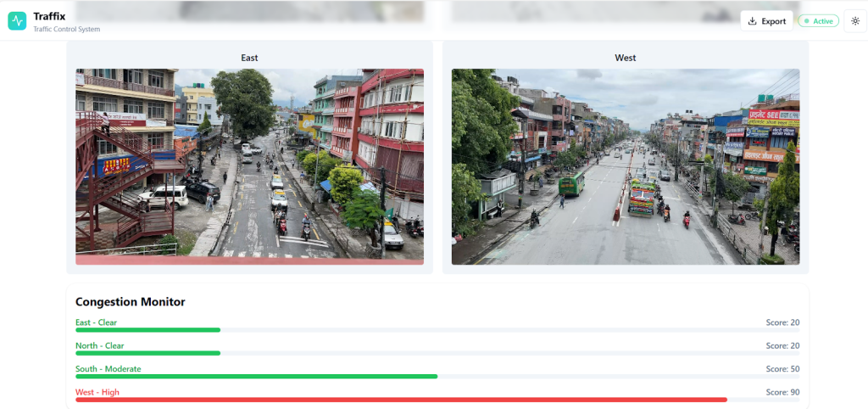Screen dimensions: 868x409
Task: Click the Traffix app title text
Action: tap(49, 16)
